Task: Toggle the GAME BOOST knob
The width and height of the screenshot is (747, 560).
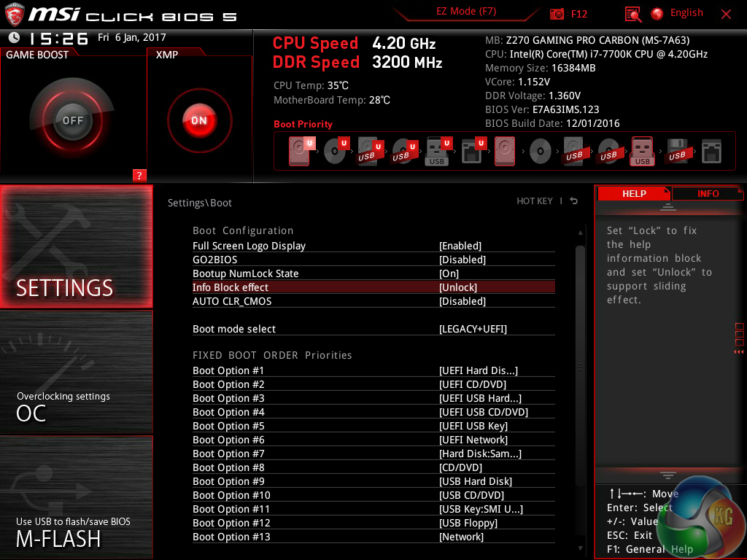Action: (73, 120)
